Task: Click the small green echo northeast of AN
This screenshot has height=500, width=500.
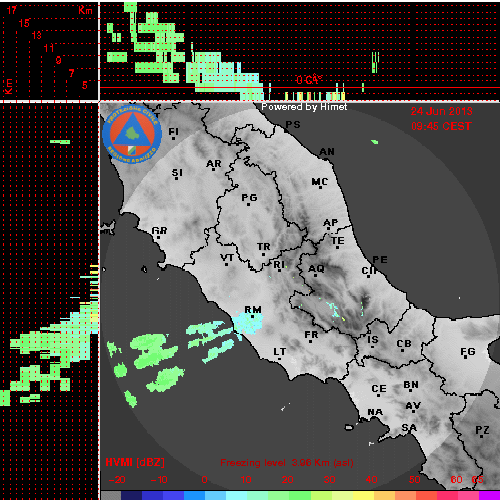Action: (375, 142)
